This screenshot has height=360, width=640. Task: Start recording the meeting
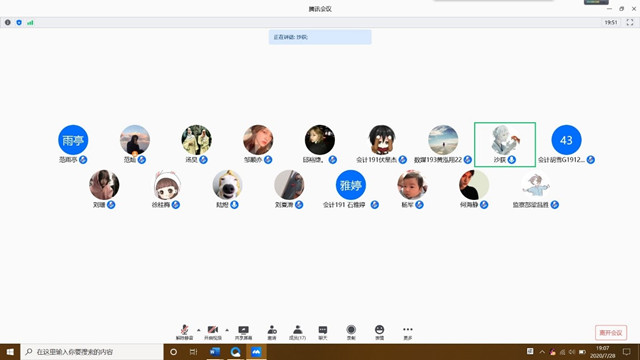(351, 332)
